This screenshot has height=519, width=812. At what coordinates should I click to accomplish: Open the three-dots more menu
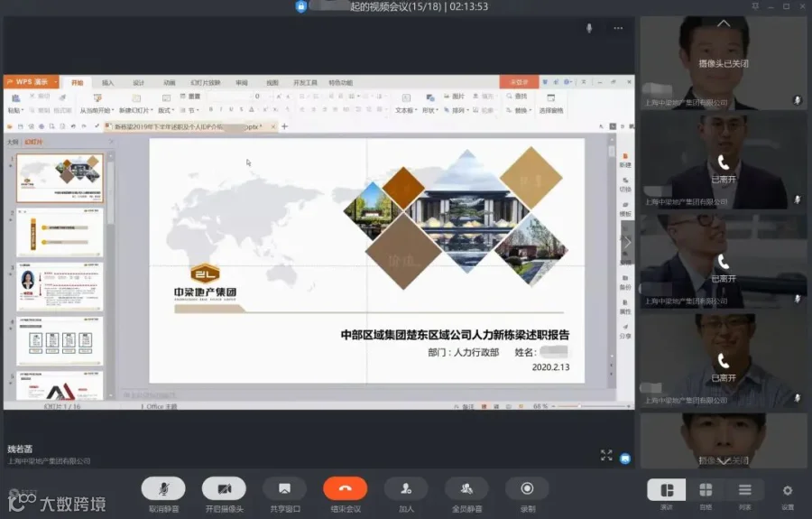click(618, 29)
